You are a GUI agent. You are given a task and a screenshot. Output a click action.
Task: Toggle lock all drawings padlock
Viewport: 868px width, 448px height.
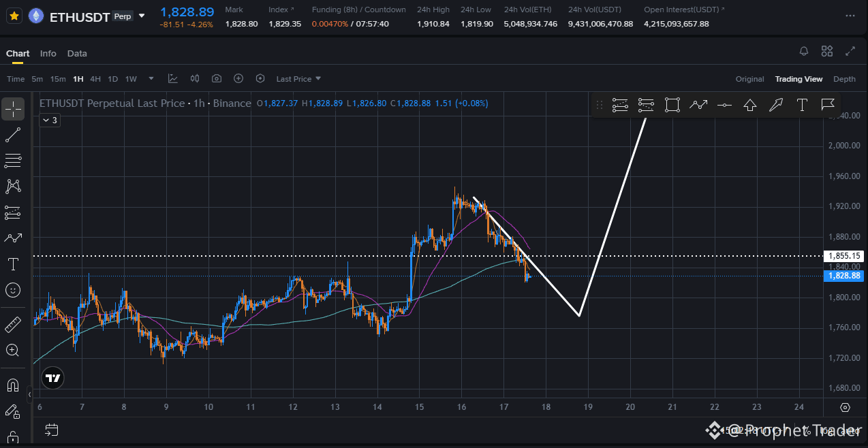(13, 436)
